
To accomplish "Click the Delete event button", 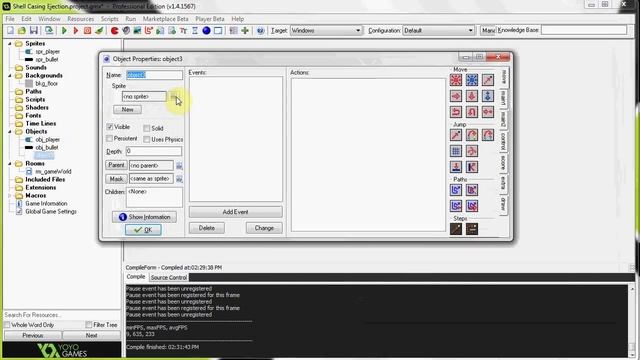I will 207,228.
